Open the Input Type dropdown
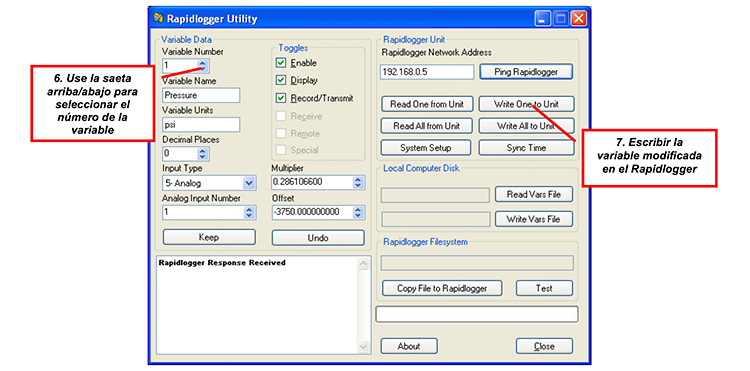 [249, 183]
